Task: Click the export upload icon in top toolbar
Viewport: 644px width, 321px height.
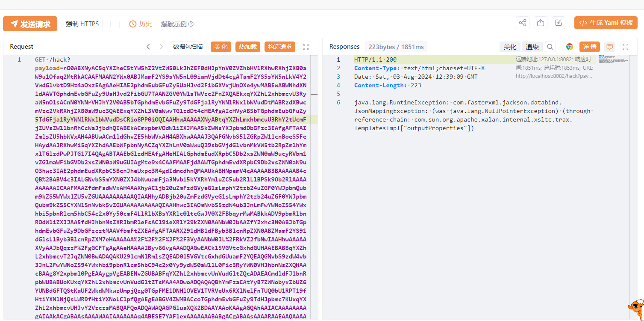Action: [541, 23]
